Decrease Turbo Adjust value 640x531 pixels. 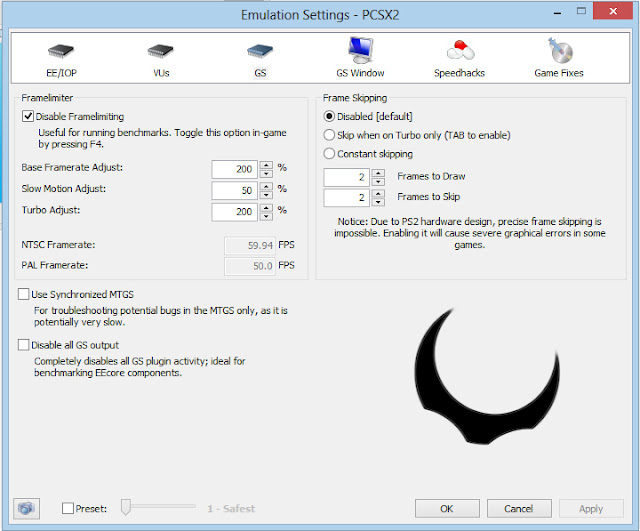click(266, 216)
